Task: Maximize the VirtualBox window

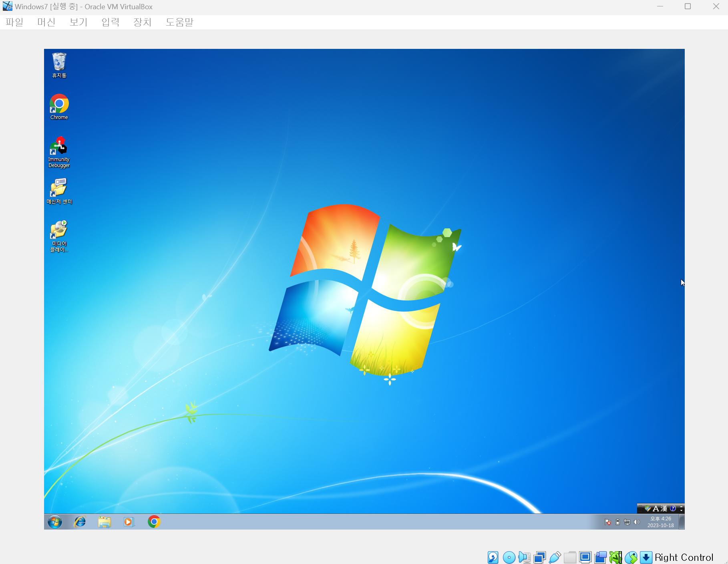Action: click(688, 6)
